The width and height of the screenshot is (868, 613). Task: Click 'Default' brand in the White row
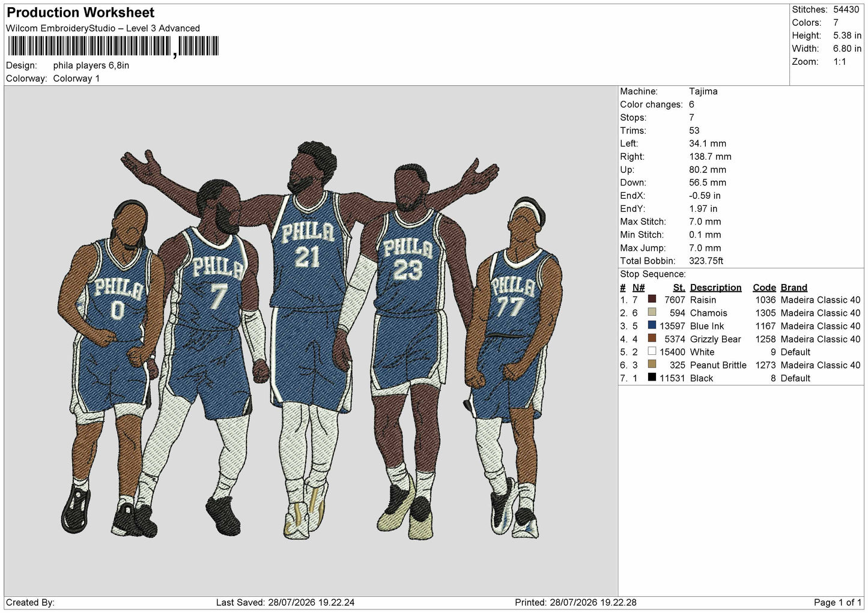point(795,352)
